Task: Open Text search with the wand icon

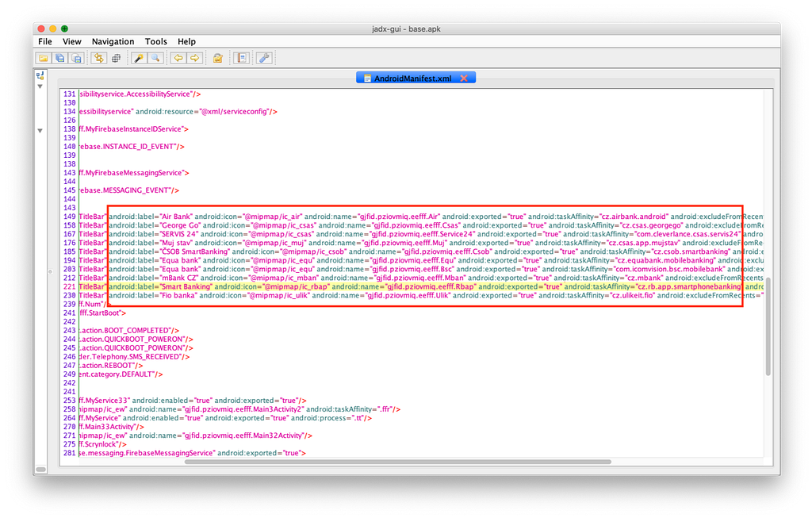Action: click(138, 58)
